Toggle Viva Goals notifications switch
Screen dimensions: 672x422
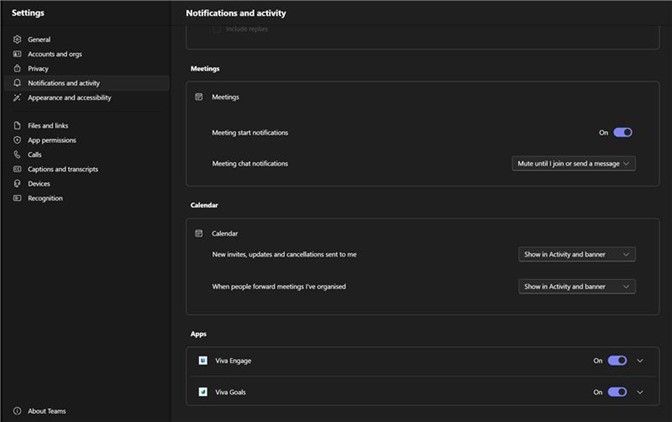[617, 392]
